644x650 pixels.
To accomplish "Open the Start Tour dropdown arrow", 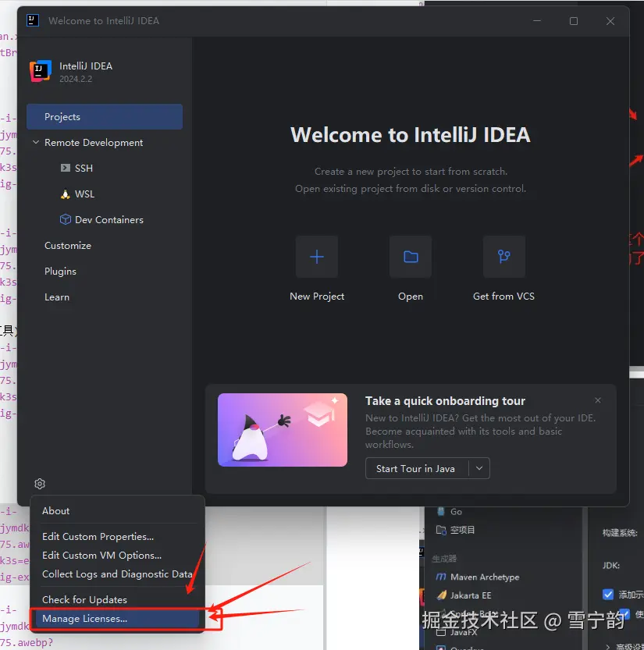I will tap(479, 468).
